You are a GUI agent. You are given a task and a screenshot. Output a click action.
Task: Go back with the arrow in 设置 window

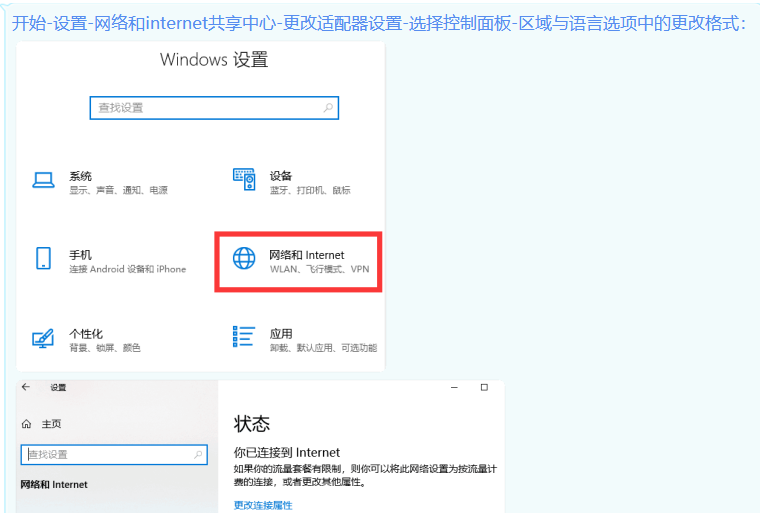(x=26, y=386)
